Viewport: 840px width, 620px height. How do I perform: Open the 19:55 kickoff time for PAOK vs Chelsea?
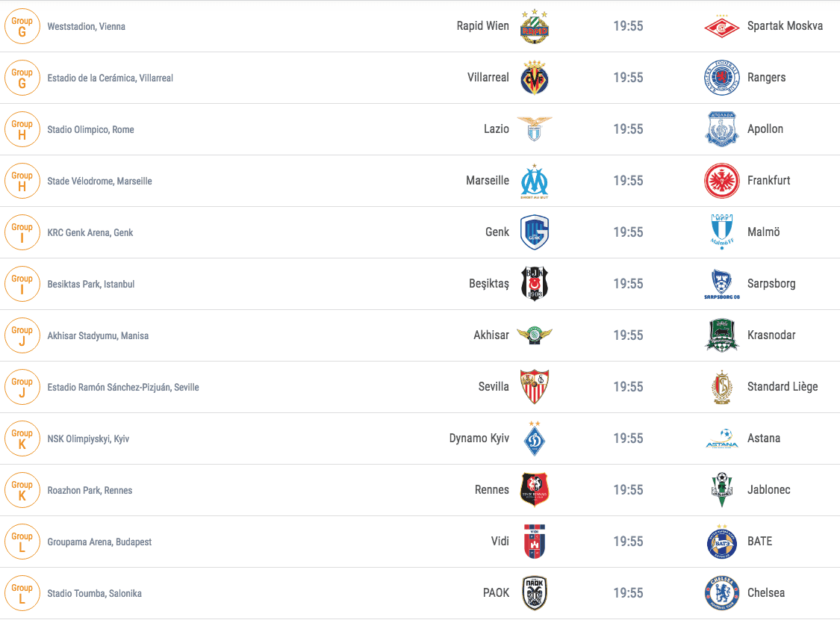[x=628, y=592]
